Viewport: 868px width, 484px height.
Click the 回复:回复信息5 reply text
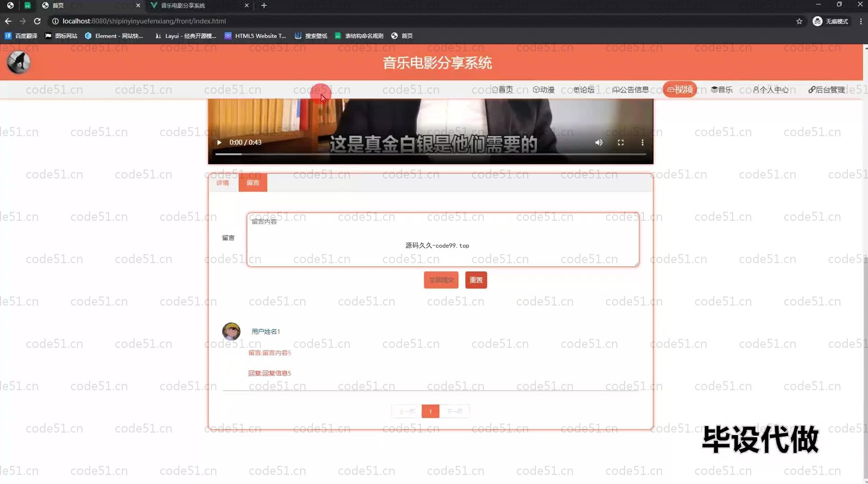point(269,373)
